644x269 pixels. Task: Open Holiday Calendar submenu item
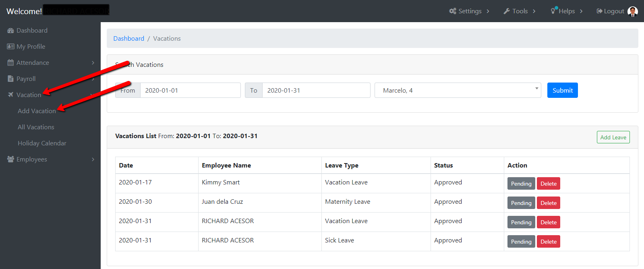pos(42,143)
